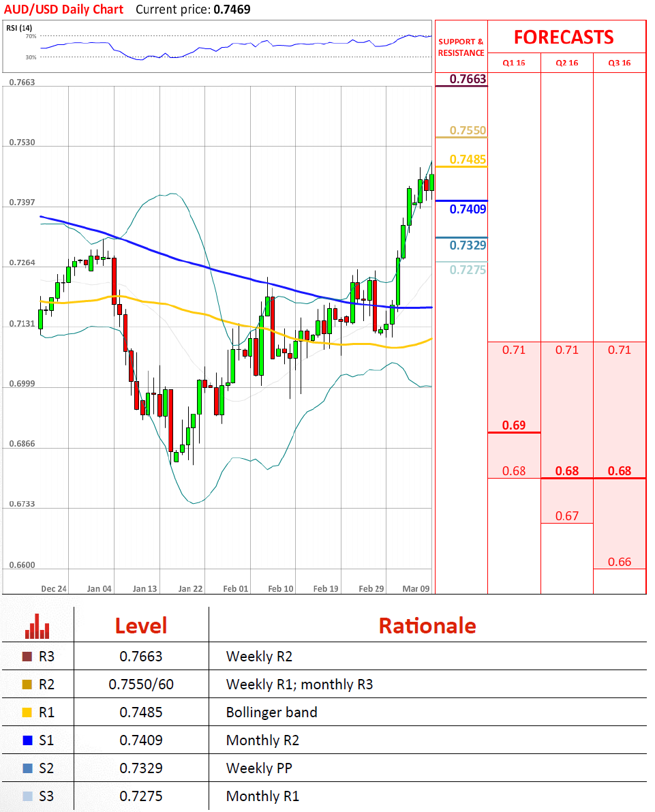655x812 pixels.
Task: Click the S1 blue color swatch
Action: click(27, 740)
